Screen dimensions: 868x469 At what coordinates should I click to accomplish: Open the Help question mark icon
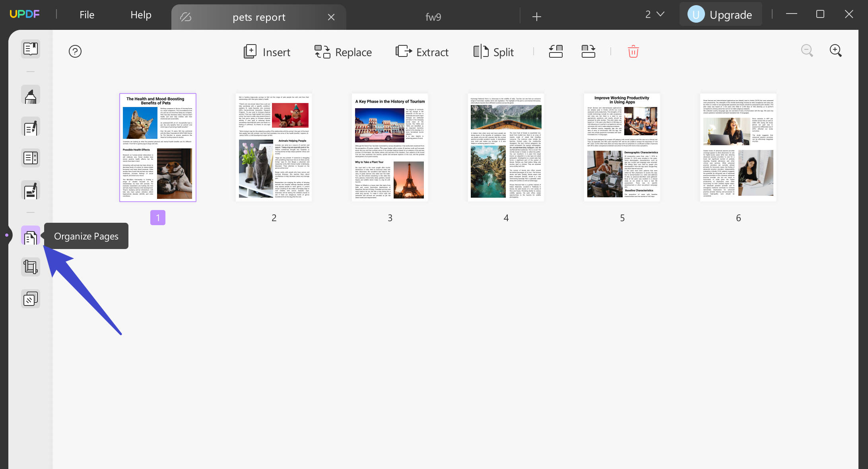[75, 51]
